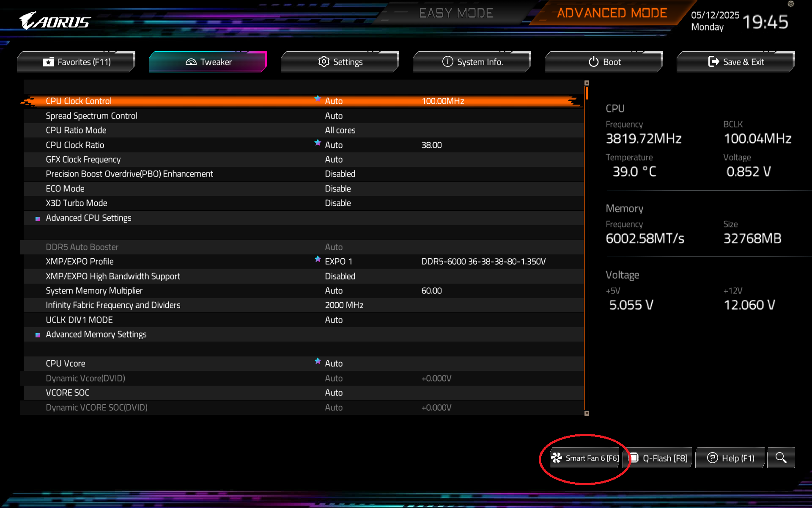Screen dimensions: 812x508
Task: Open the Help (F1) panel
Action: point(731,458)
